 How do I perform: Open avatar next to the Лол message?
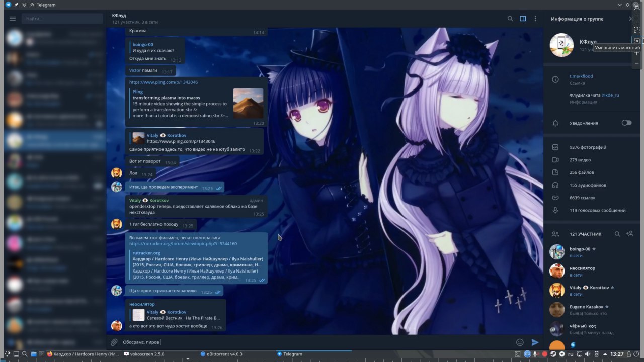pyautogui.click(x=116, y=173)
